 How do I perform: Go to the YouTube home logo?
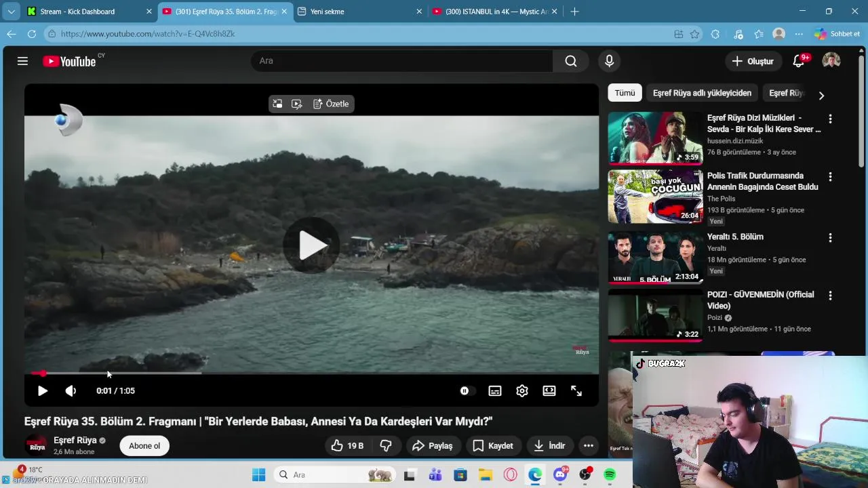[69, 62]
